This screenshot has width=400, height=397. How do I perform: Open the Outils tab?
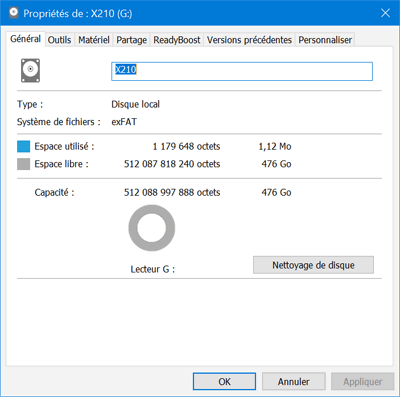coord(59,40)
